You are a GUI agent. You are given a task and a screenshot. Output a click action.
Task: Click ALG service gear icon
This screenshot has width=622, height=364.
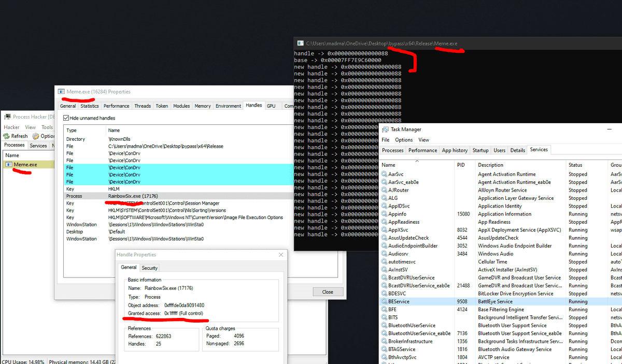(384, 198)
